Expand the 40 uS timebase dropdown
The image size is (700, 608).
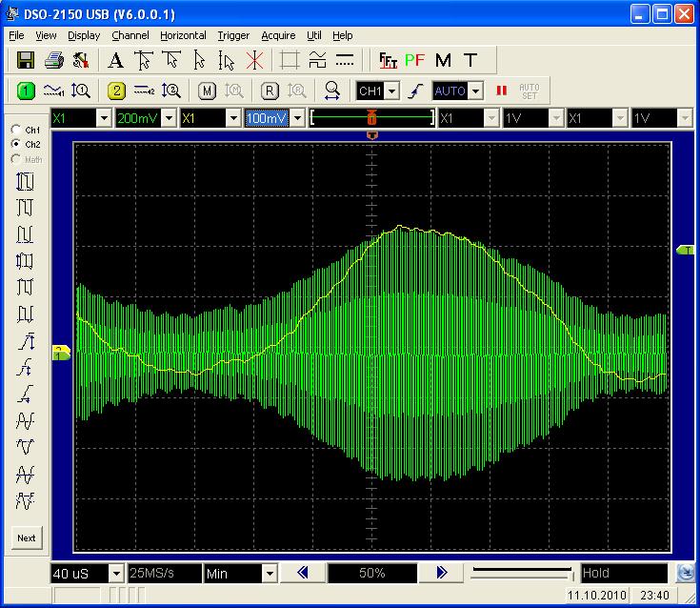(x=116, y=574)
